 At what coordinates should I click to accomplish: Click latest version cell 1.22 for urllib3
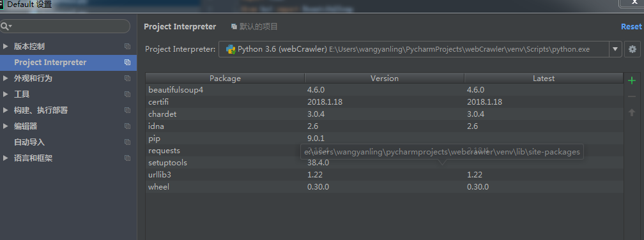(474, 175)
